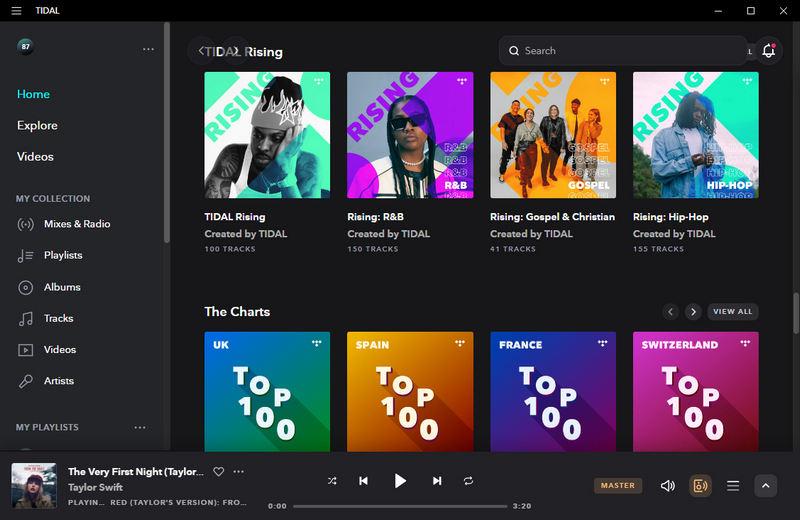The image size is (800, 520).
Task: Go back with the navigation arrow
Action: coord(201,51)
